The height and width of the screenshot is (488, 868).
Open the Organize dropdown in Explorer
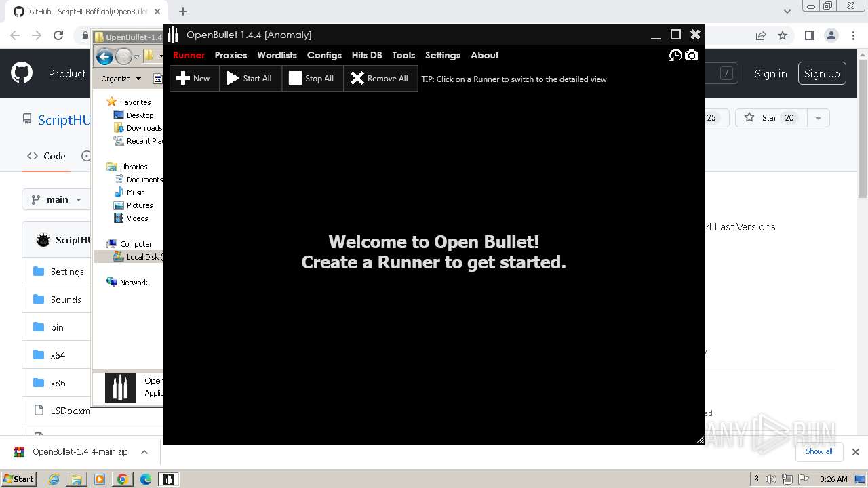(121, 79)
